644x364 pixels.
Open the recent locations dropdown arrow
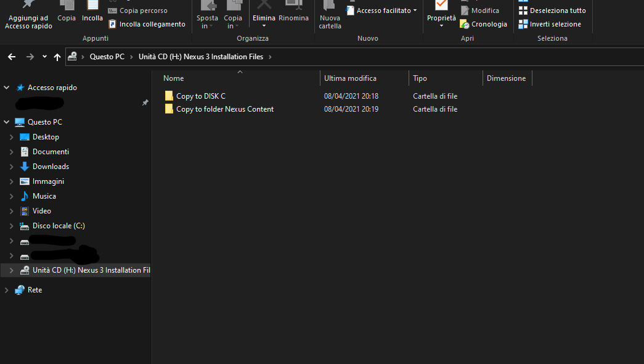[44, 57]
